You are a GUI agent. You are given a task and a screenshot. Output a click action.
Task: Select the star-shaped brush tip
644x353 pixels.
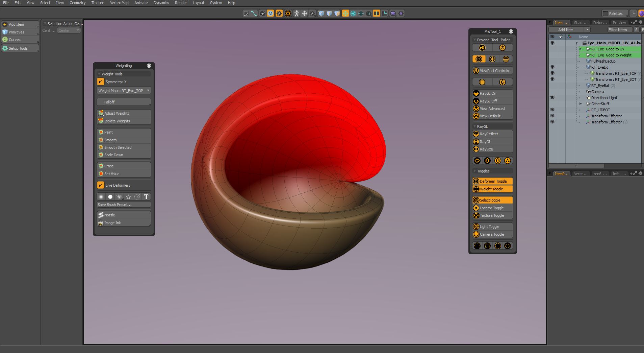(x=128, y=197)
